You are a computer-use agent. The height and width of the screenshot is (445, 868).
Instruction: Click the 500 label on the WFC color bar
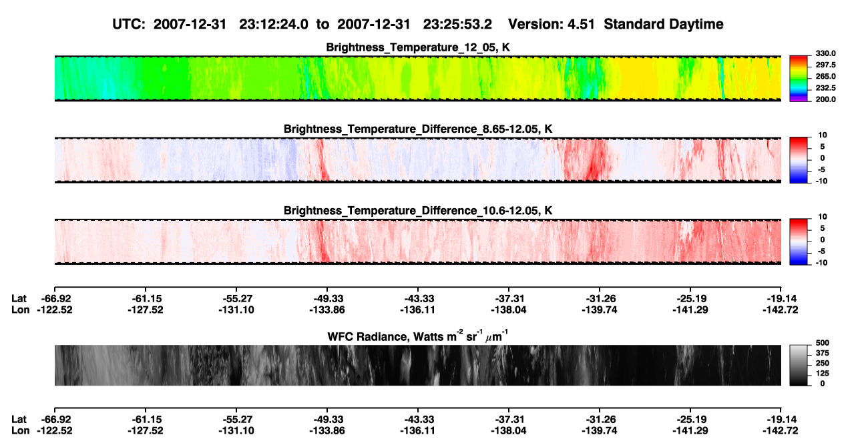822,343
